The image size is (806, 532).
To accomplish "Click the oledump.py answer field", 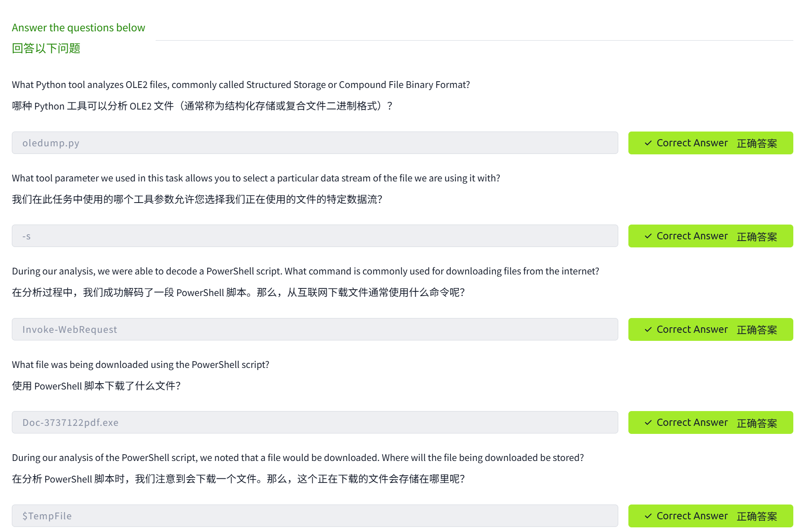I will click(x=315, y=143).
